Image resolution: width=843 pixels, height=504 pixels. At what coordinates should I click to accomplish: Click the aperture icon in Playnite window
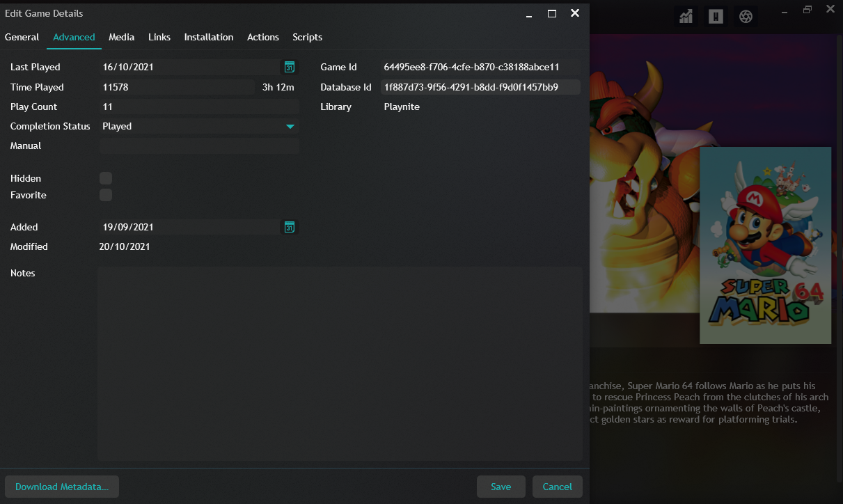[x=746, y=16]
